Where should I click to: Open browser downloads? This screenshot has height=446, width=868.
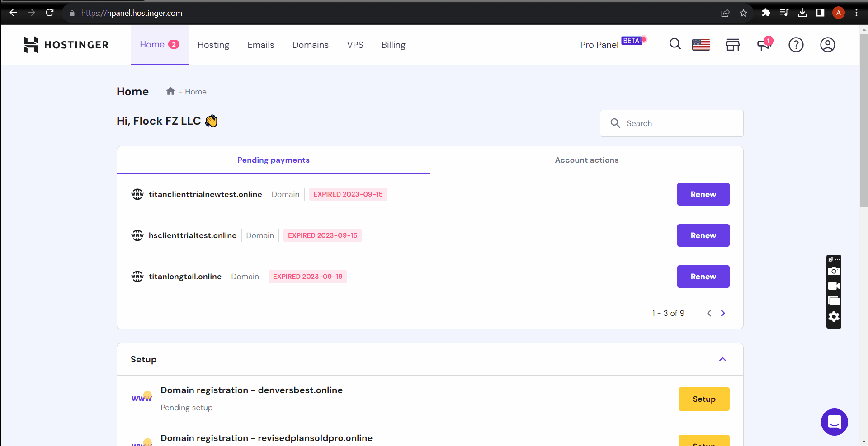coord(802,13)
